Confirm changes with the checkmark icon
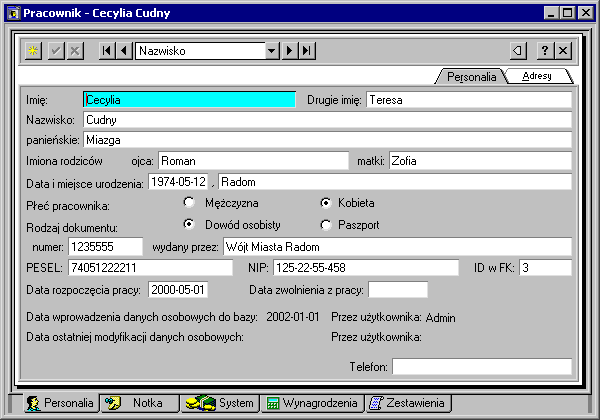 pyautogui.click(x=56, y=50)
